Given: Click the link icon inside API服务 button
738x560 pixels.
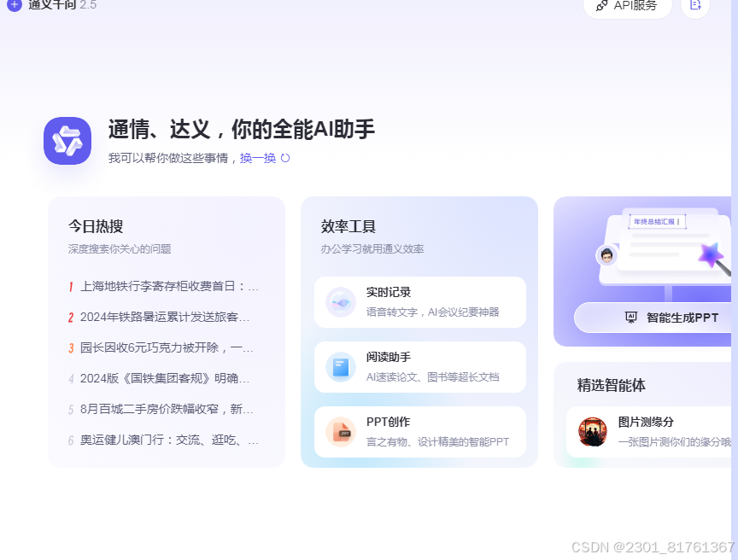Looking at the screenshot, I should (601, 6).
